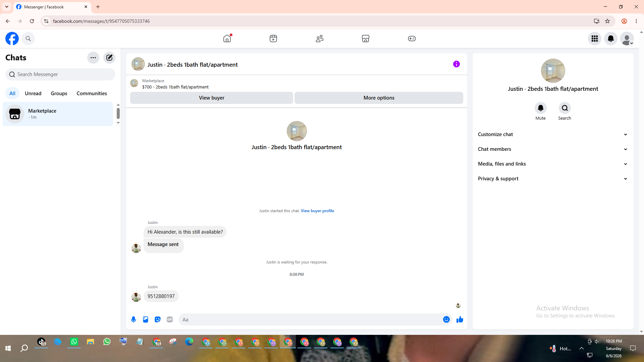Open the Gaming icon in top navigation
Screen dimensions: 644x362
pyautogui.click(x=412, y=39)
